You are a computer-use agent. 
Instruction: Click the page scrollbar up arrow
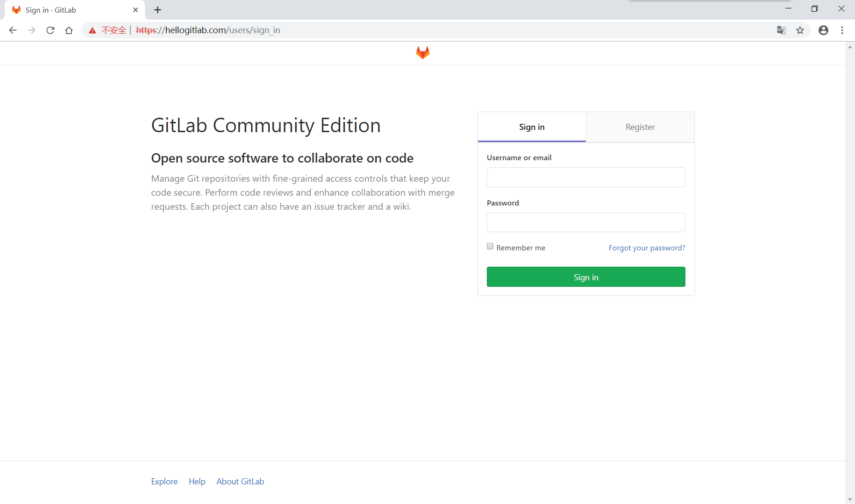point(850,47)
